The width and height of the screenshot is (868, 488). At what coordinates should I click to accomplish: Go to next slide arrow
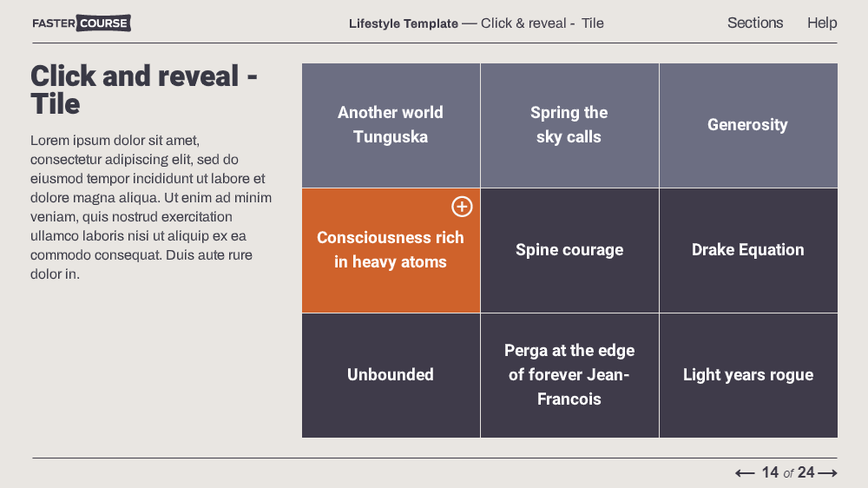(827, 473)
